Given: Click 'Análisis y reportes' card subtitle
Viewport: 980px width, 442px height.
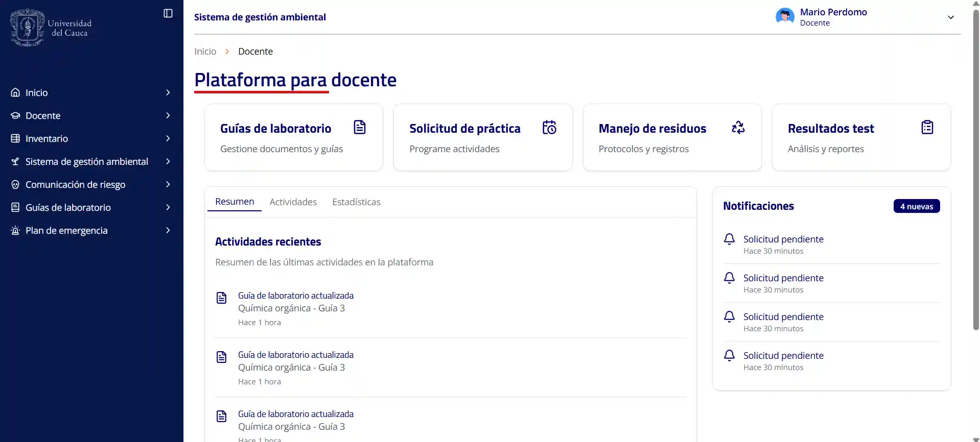Looking at the screenshot, I should (826, 149).
